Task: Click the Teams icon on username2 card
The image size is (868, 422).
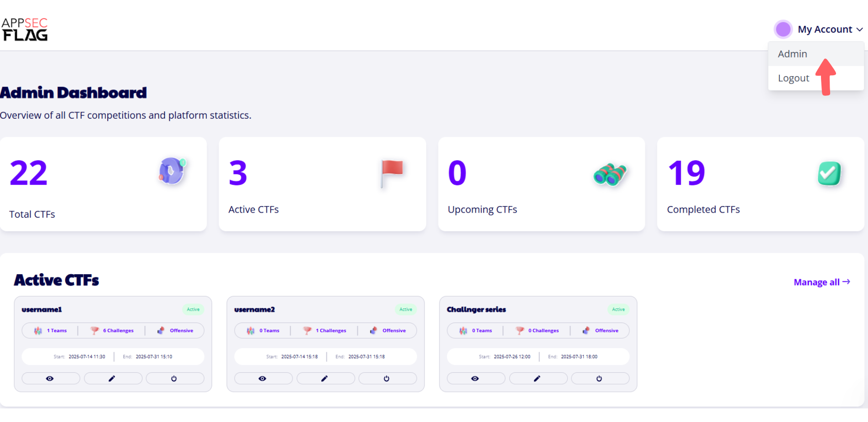Action: (250, 330)
